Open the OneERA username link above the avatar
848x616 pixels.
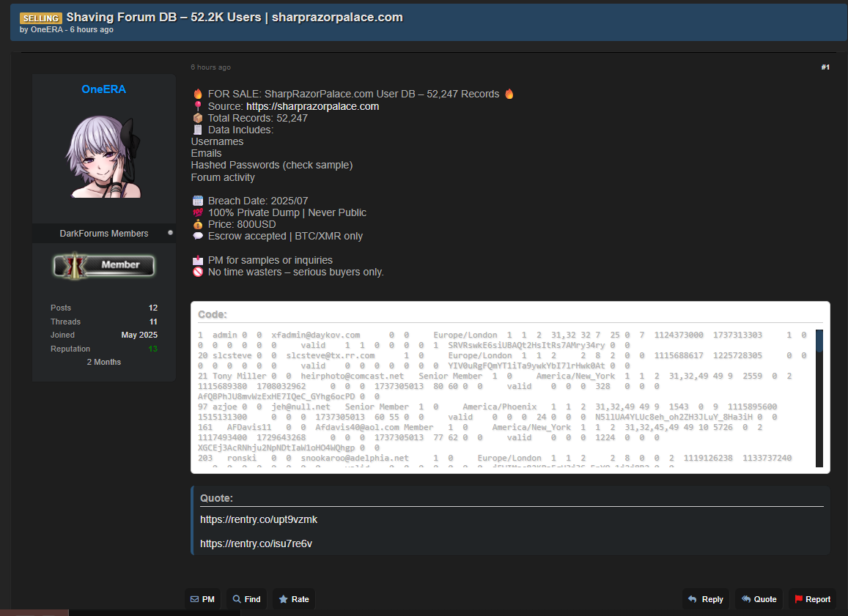(104, 89)
